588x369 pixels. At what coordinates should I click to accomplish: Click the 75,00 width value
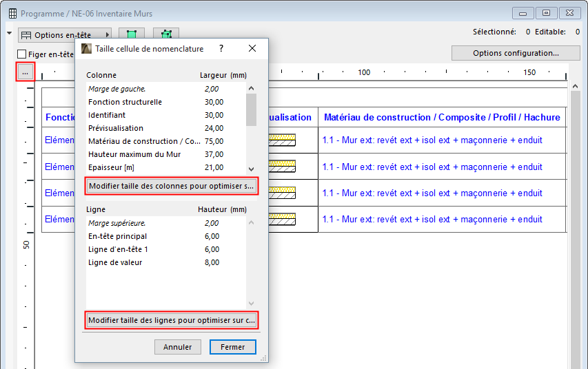tap(214, 141)
